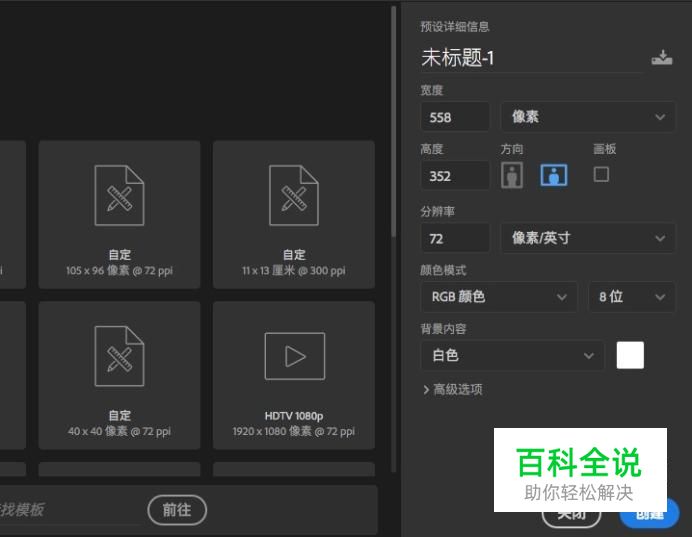The width and height of the screenshot is (692, 537).
Task: Click the preset list vertical scrollbar
Action: tap(393, 121)
